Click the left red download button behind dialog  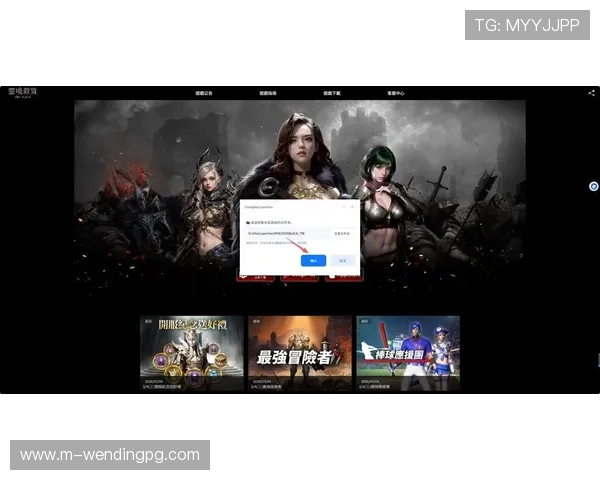click(x=258, y=275)
